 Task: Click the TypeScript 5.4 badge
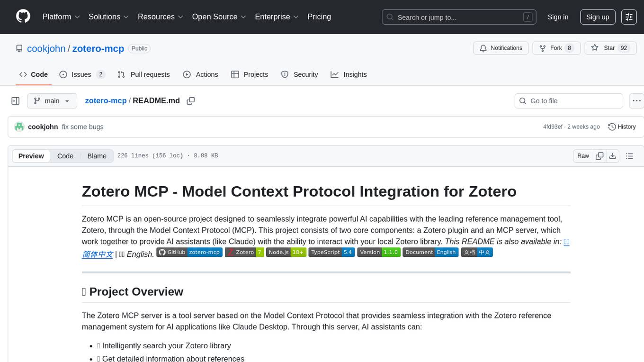(x=331, y=252)
